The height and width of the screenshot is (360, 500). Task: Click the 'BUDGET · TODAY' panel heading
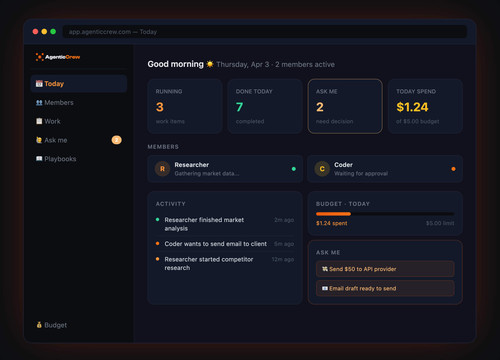[343, 204]
